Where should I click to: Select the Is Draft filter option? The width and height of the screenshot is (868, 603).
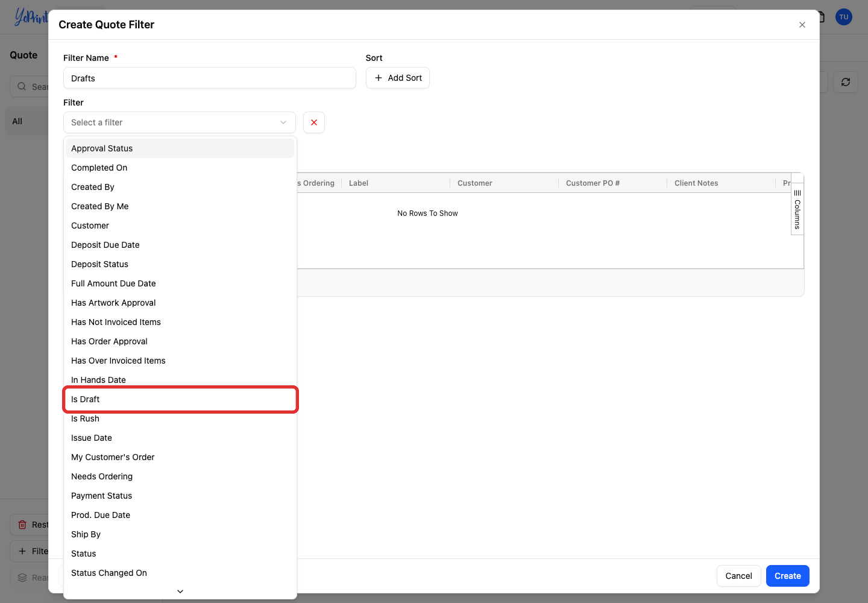click(180, 399)
